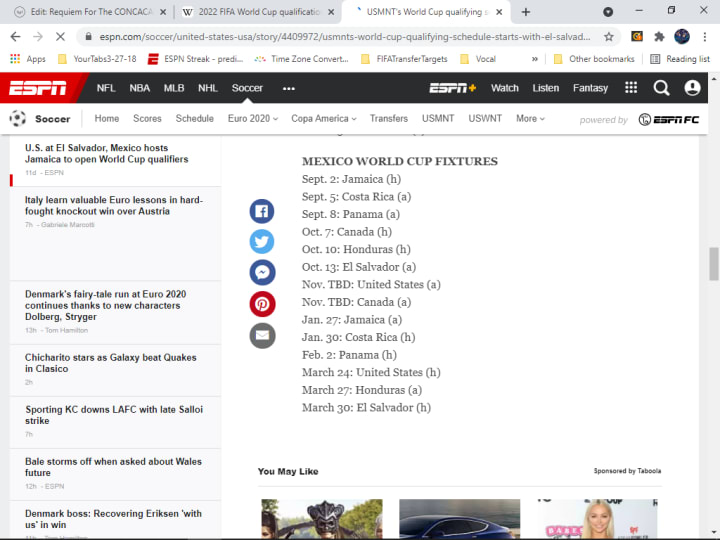Open the Chrome profile avatar
The height and width of the screenshot is (540, 720).
pos(682,37)
